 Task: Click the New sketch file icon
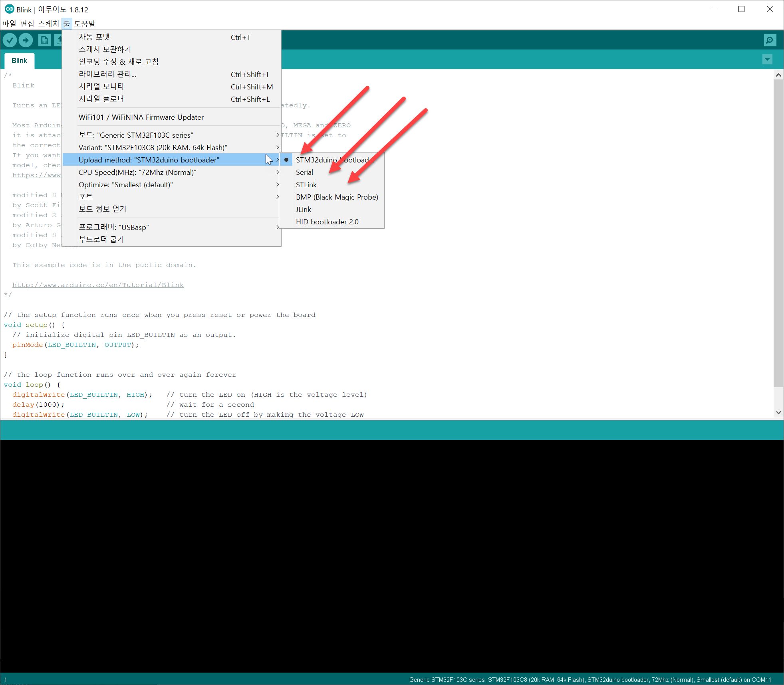click(x=44, y=40)
